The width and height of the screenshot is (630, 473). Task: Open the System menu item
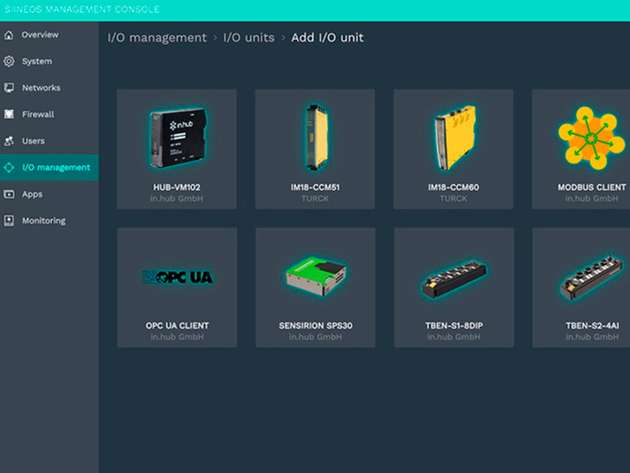(x=49, y=61)
